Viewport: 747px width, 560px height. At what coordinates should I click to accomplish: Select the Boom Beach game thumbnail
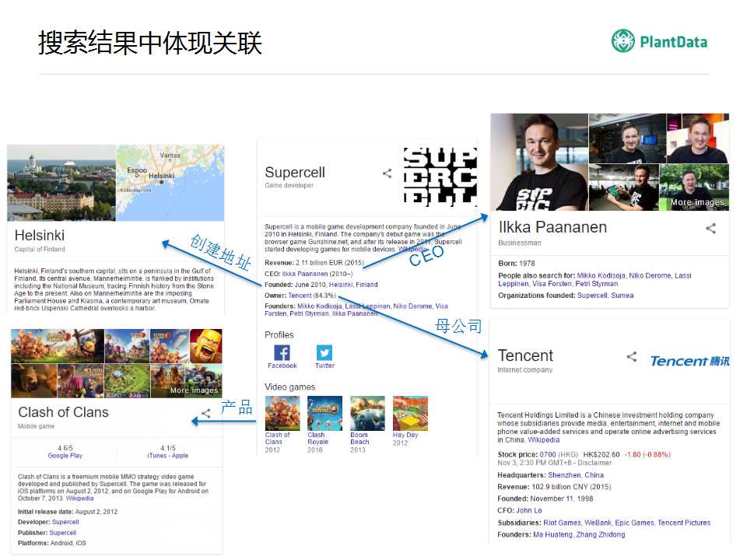pos(367,413)
